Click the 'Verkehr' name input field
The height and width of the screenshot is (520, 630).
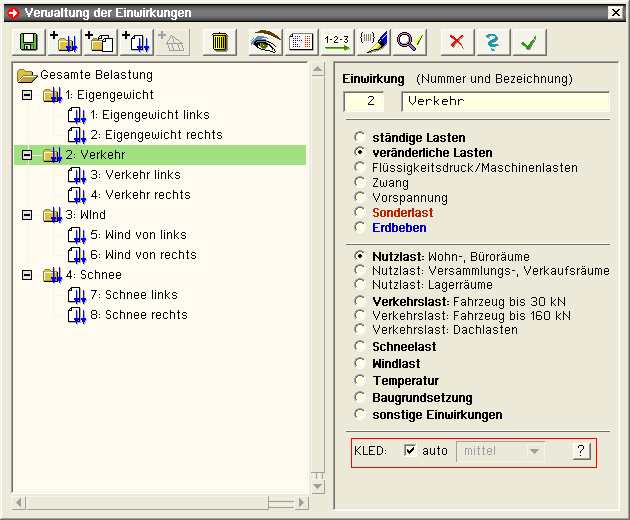tap(504, 101)
